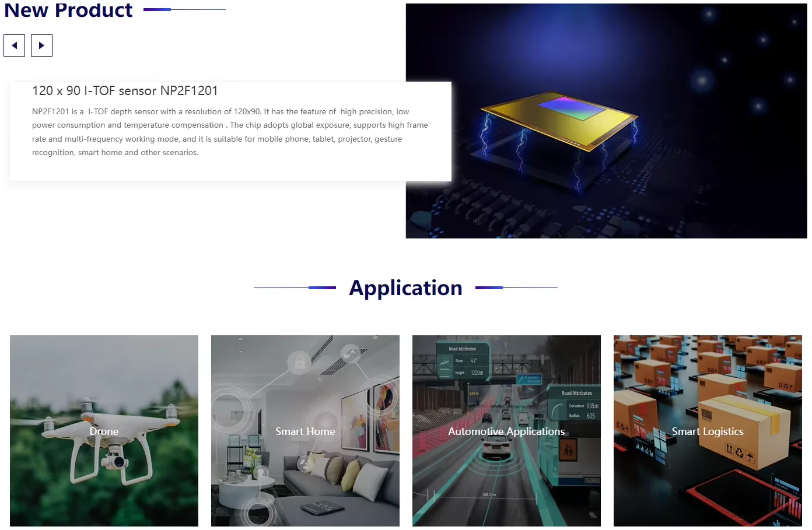
Task: Show the next new product
Action: pos(41,45)
